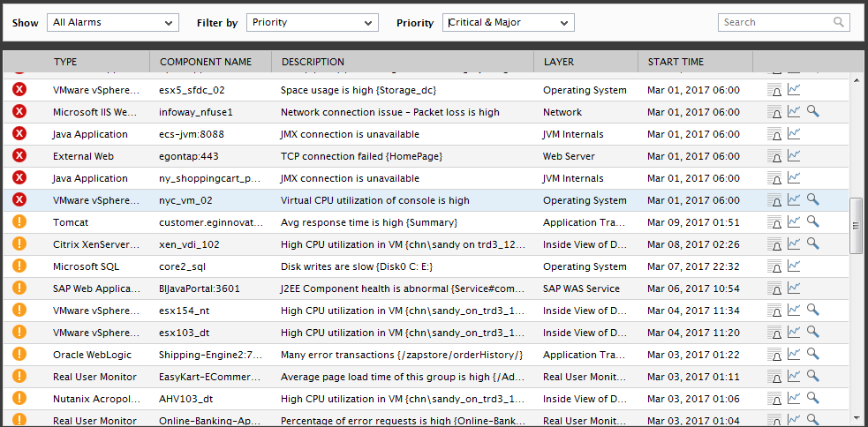Show graph for nyc_vm_02 alarm
Viewport: 868px width, 427px height.
(x=794, y=199)
